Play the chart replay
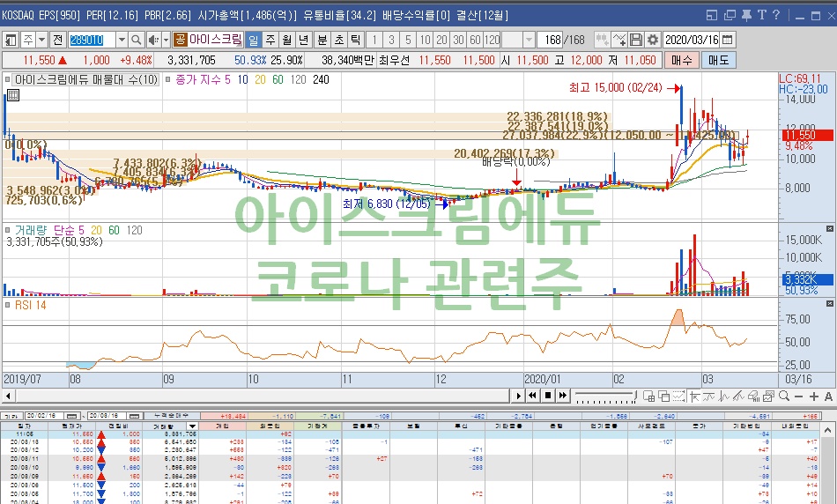The image size is (837, 504). [x=518, y=396]
